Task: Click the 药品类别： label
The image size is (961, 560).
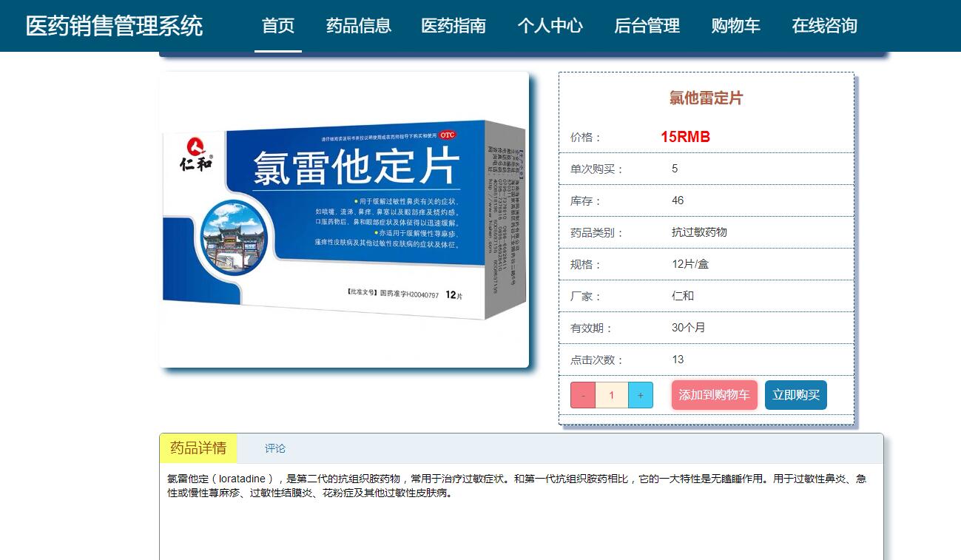Action: tap(598, 233)
